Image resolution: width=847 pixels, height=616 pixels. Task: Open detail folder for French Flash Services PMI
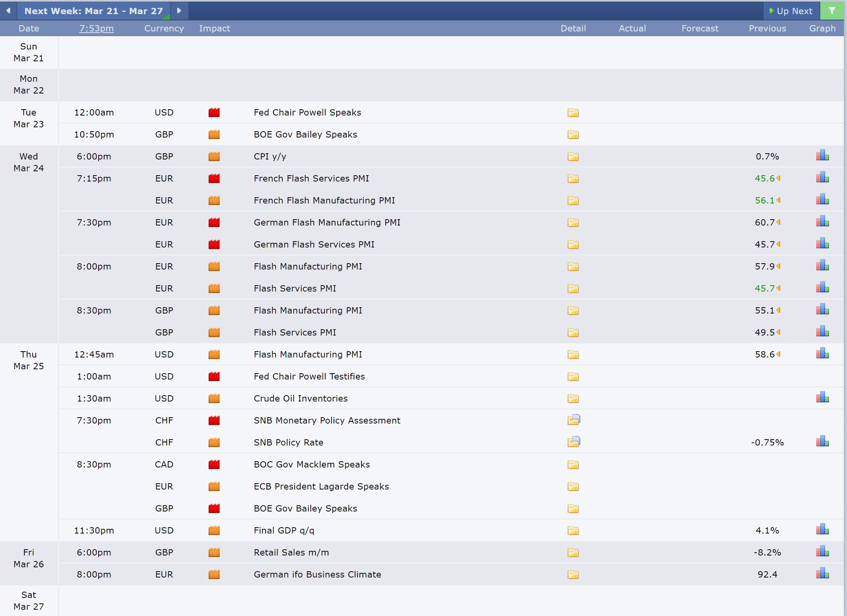pos(573,179)
